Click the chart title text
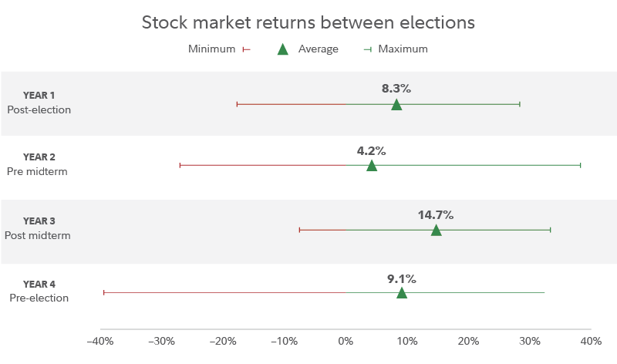This screenshot has height=364, width=617. (x=308, y=22)
